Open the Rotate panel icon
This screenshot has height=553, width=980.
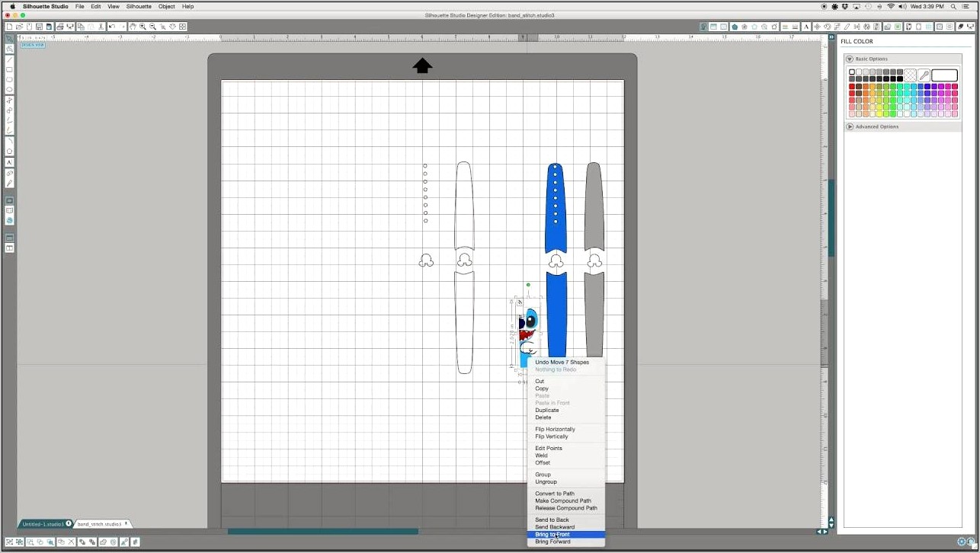click(x=827, y=27)
